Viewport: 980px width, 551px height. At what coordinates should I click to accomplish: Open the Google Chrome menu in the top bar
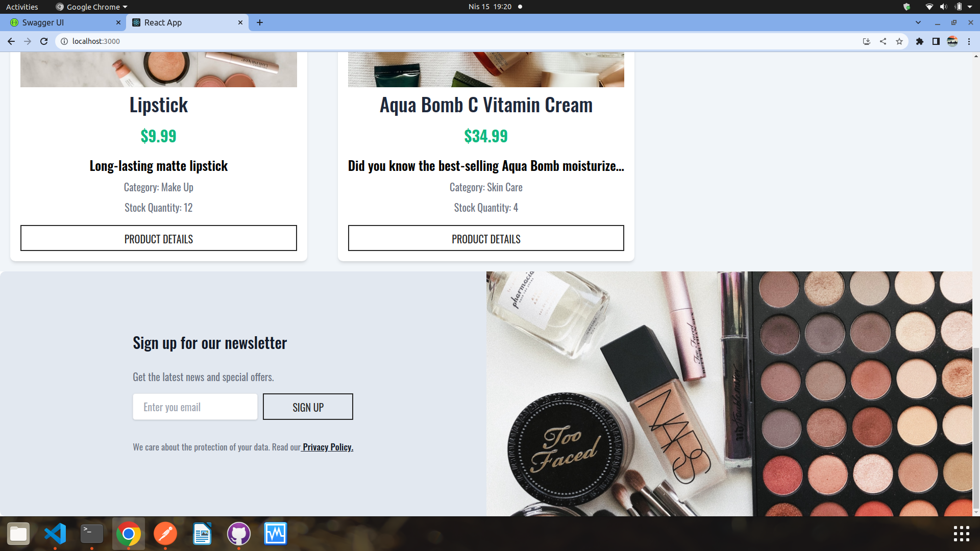91,7
